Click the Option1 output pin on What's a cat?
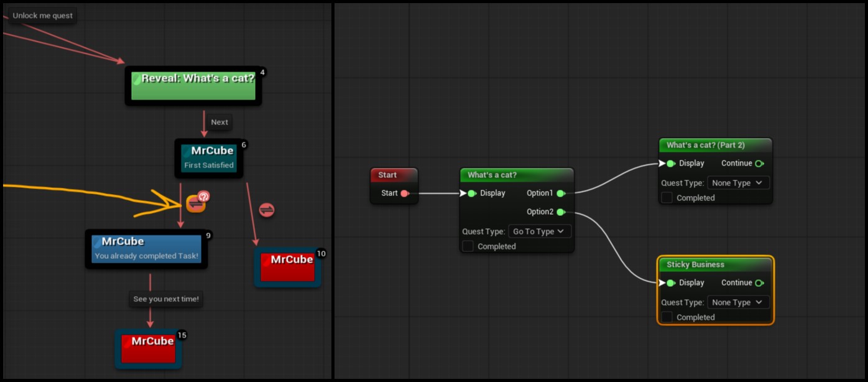This screenshot has height=382, width=868. (x=561, y=193)
